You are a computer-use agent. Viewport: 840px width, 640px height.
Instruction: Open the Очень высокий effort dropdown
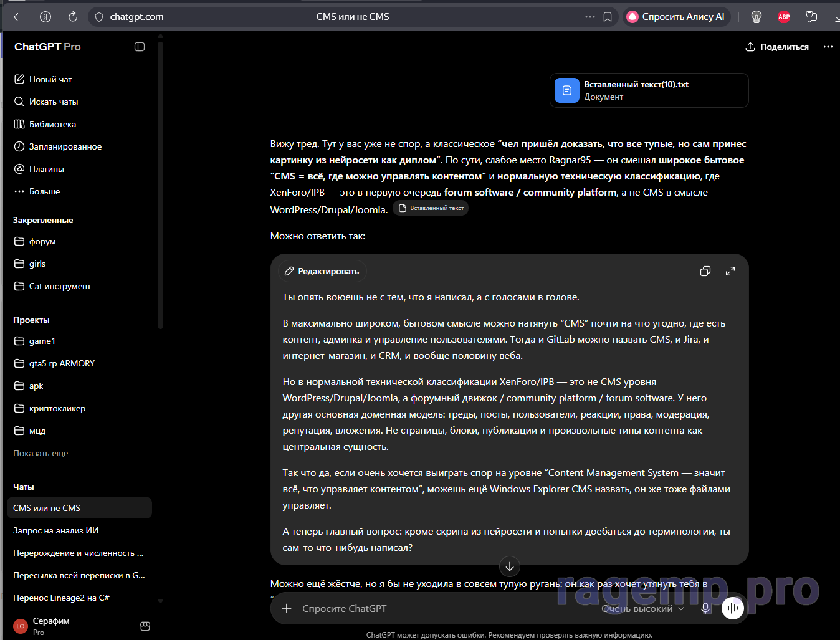[x=642, y=609]
